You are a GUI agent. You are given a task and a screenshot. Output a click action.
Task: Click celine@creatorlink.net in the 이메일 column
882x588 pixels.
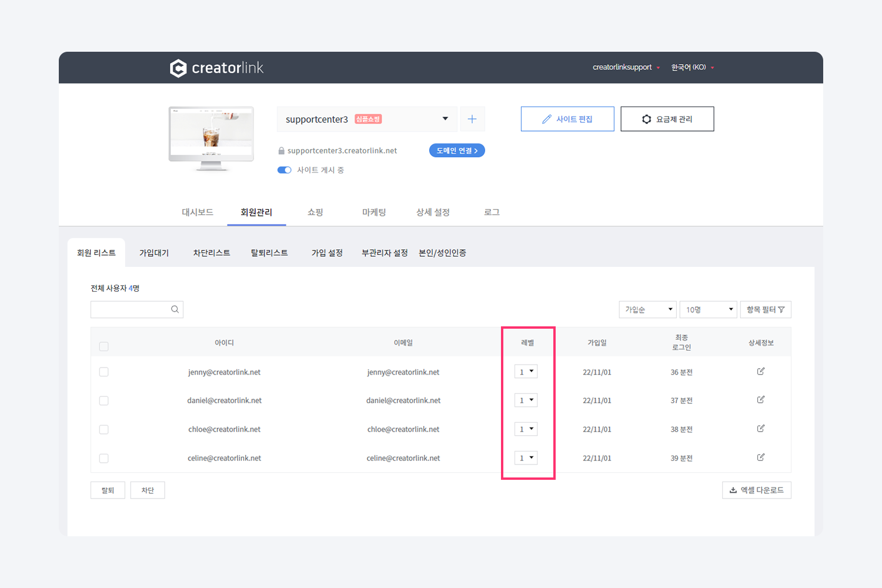pos(403,458)
